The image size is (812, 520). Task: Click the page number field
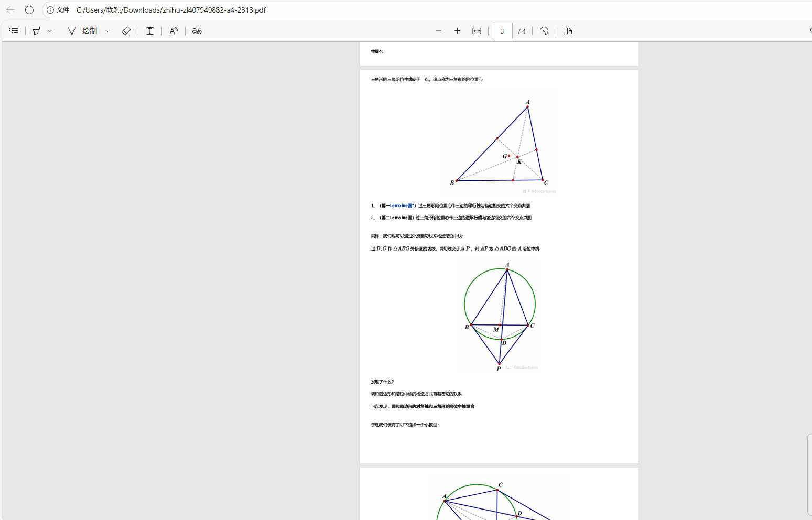click(x=502, y=31)
